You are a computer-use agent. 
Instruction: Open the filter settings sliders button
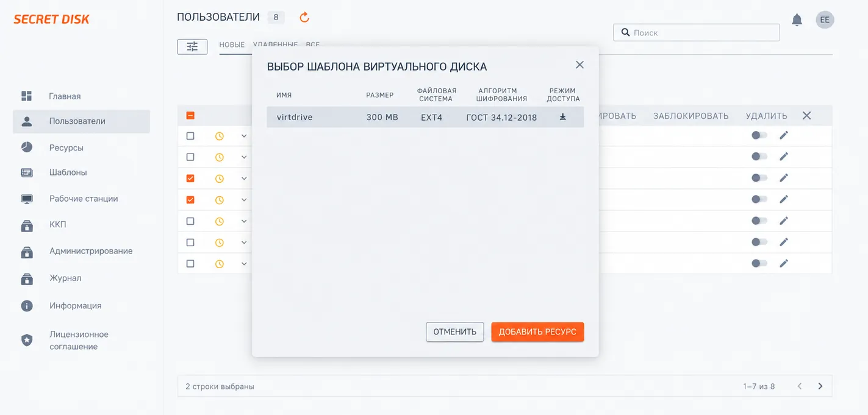pos(192,46)
